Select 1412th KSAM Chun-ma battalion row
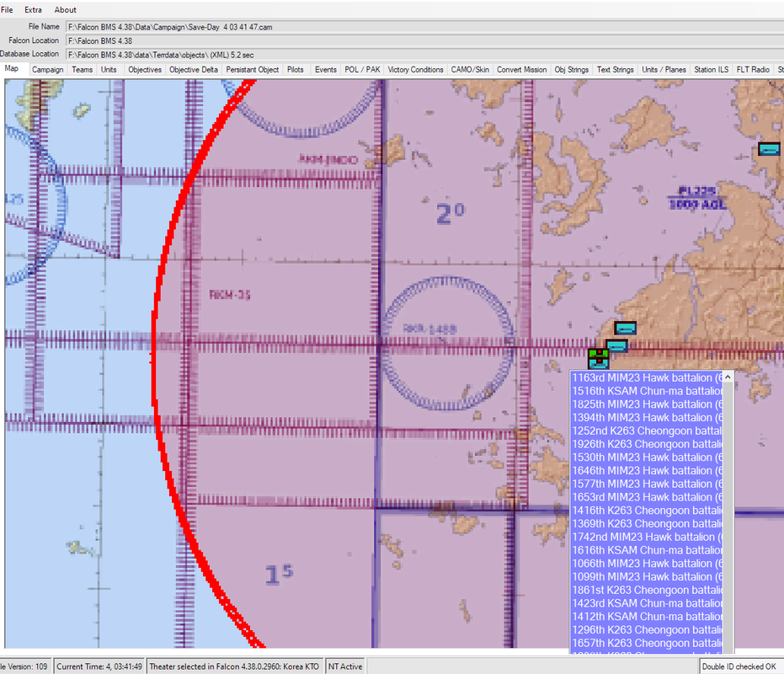 (647, 617)
